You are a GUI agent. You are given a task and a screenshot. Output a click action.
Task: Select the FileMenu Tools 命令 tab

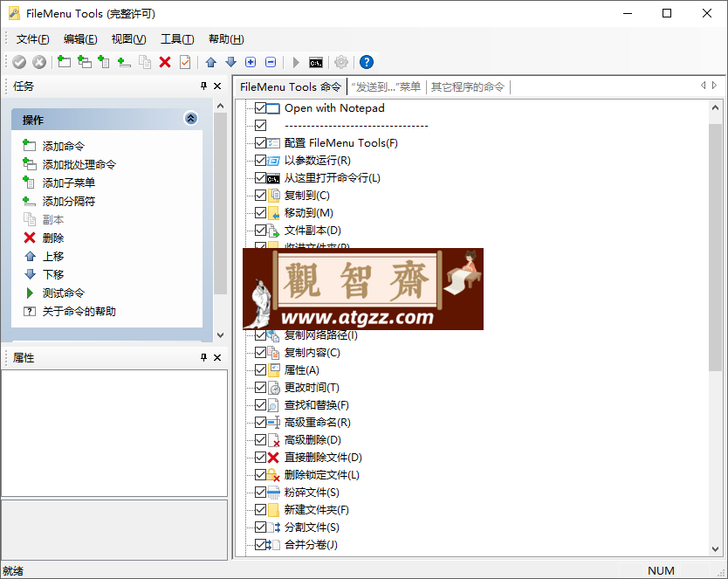[x=291, y=86]
